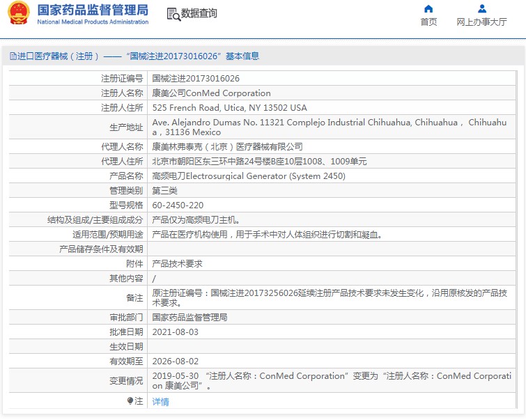Click approval date 2021-08-03
Screen dimensions: 526x420
point(175,332)
